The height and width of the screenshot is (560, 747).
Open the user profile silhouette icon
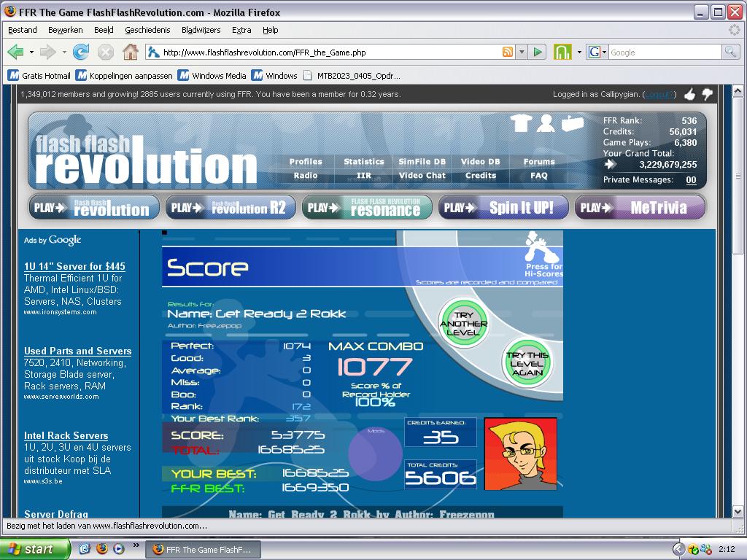pos(546,123)
